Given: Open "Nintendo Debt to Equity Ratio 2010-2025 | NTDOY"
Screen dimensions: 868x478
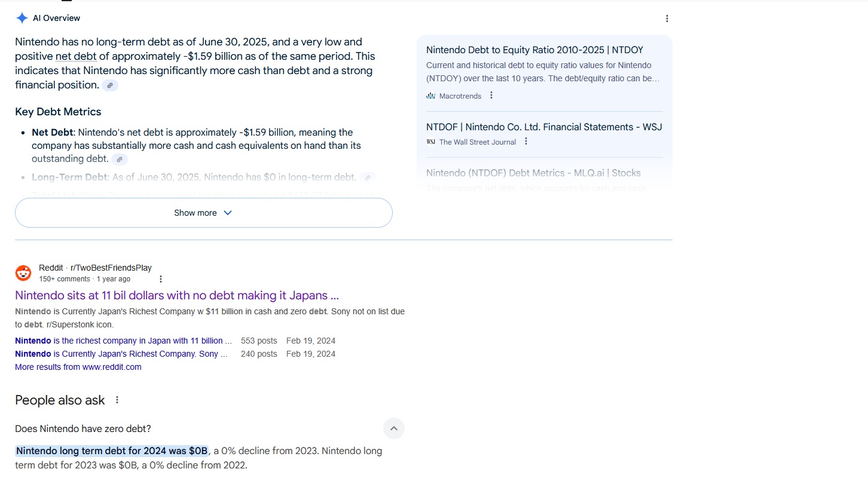Looking at the screenshot, I should pyautogui.click(x=535, y=50).
